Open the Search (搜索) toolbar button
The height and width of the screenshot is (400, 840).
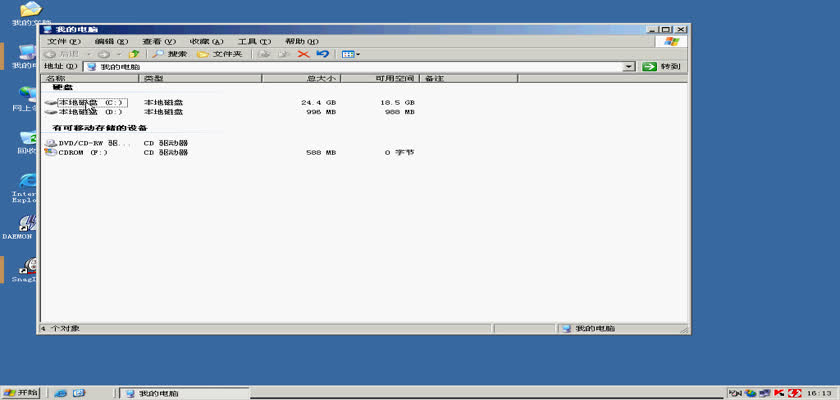click(x=170, y=54)
